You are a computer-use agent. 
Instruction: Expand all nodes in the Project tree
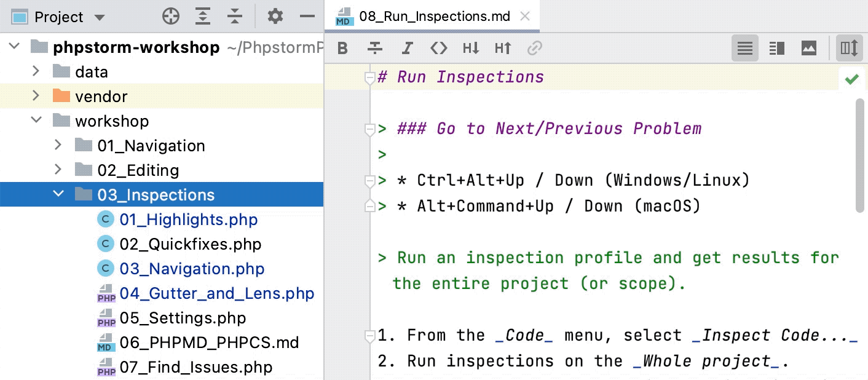pyautogui.click(x=203, y=16)
